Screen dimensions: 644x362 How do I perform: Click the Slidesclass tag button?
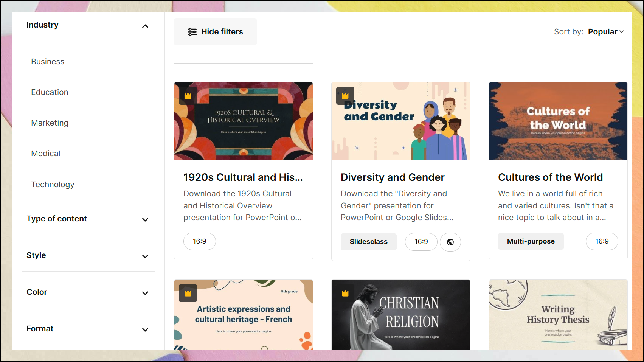[369, 242]
